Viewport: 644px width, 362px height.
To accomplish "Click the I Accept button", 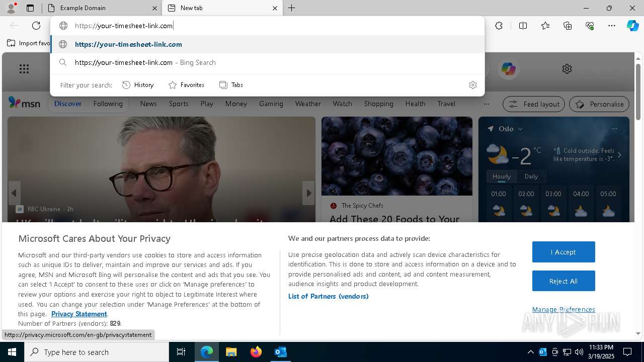I will (x=563, y=252).
